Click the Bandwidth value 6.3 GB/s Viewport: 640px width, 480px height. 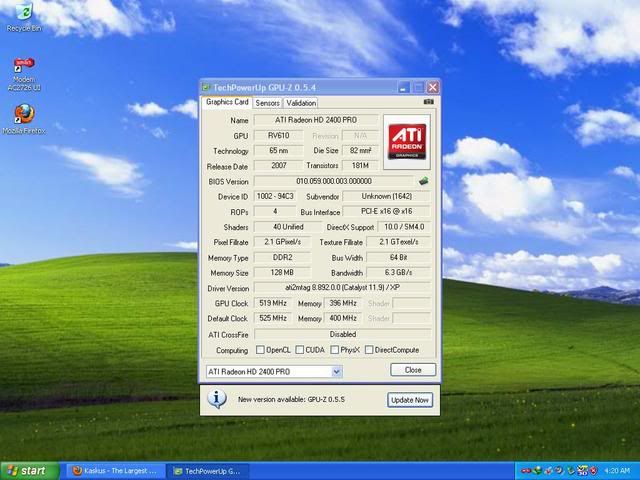coord(398,273)
